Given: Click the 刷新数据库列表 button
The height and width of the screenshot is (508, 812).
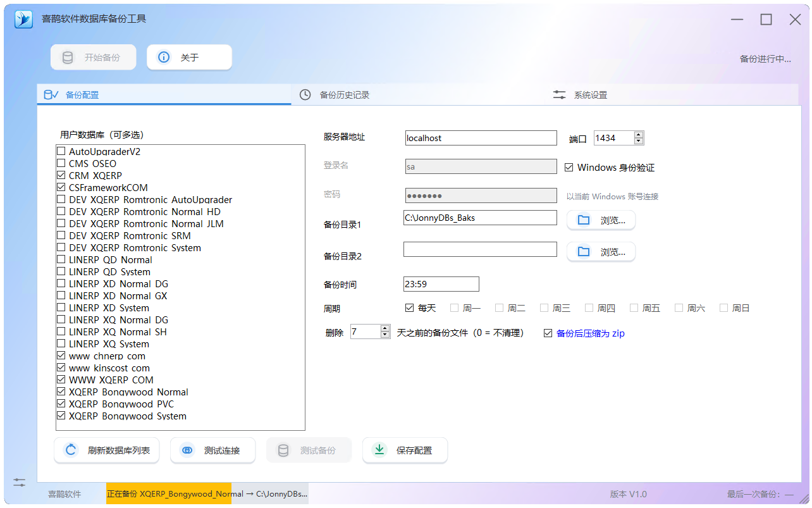Looking at the screenshot, I should coord(107,450).
